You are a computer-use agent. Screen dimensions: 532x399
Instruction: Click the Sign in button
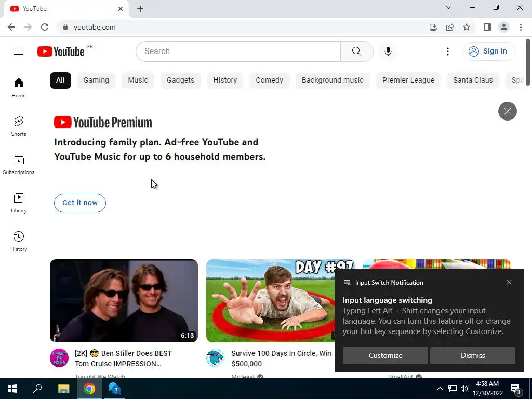pyautogui.click(x=488, y=51)
